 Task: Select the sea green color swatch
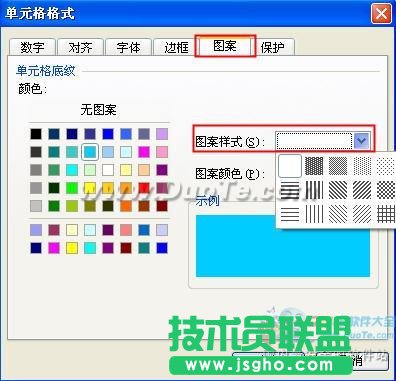tap(54, 170)
